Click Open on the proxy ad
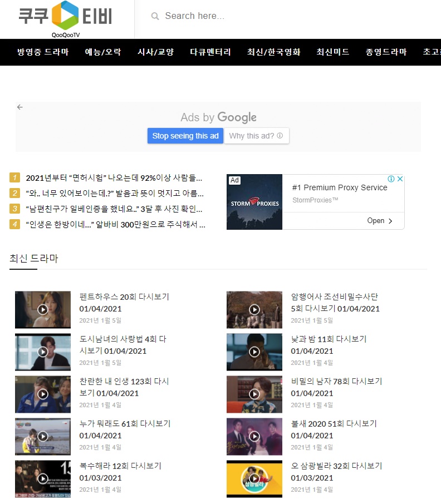This screenshot has height=504, width=441. (x=376, y=220)
